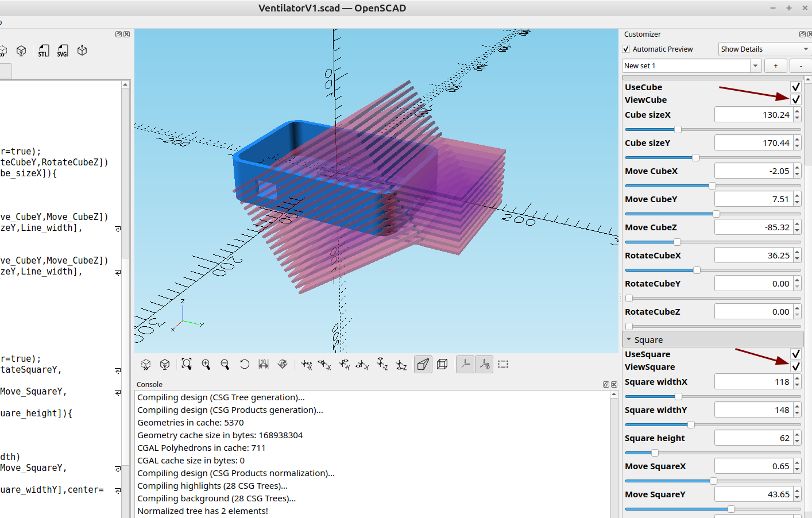This screenshot has width=812, height=518.
Task: Toggle Show Edges display
Action: [503, 364]
